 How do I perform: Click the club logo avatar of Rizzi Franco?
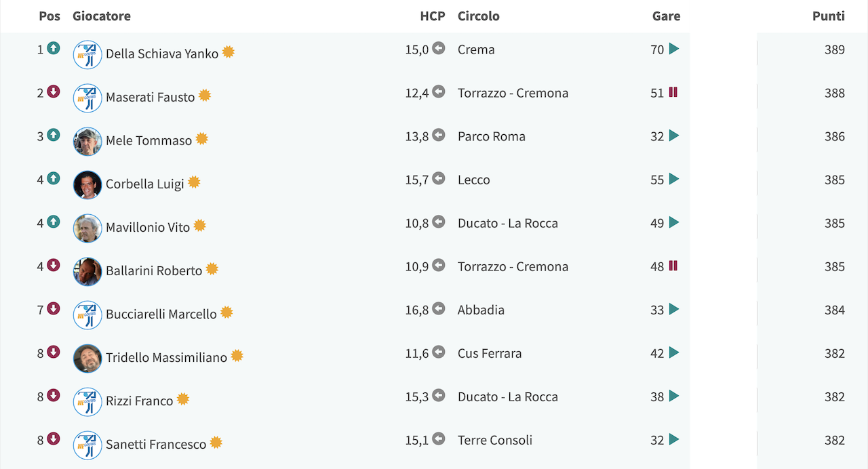tap(87, 402)
